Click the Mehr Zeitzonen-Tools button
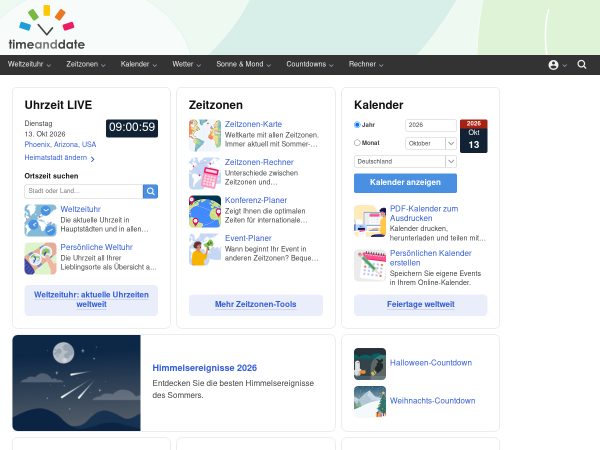Image resolution: width=600 pixels, height=450 pixels. (256, 305)
